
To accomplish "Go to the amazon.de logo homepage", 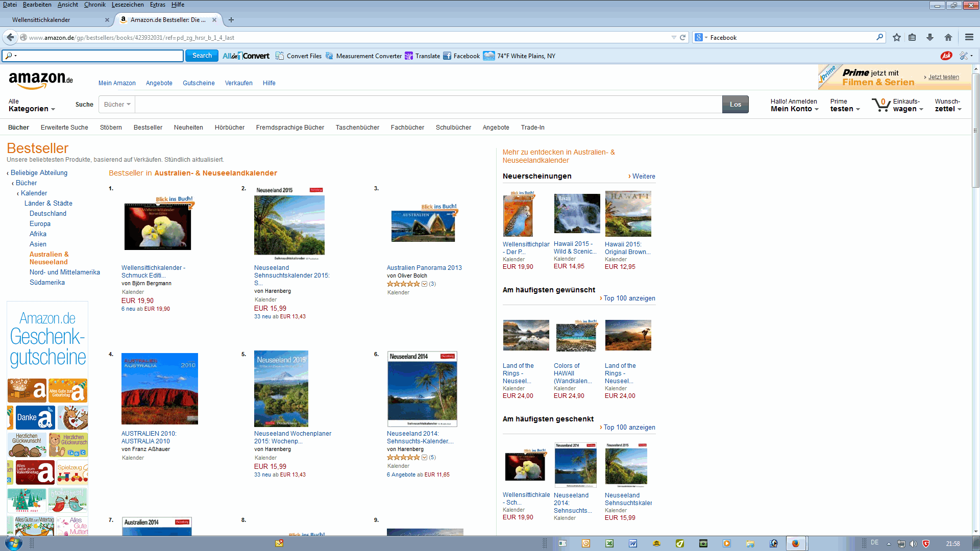I will 41,80.
